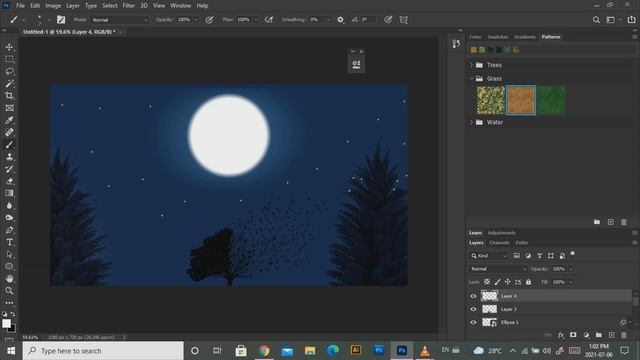Image resolution: width=640 pixels, height=360 pixels.
Task: Select the Path Selection tool
Action: (x=9, y=255)
